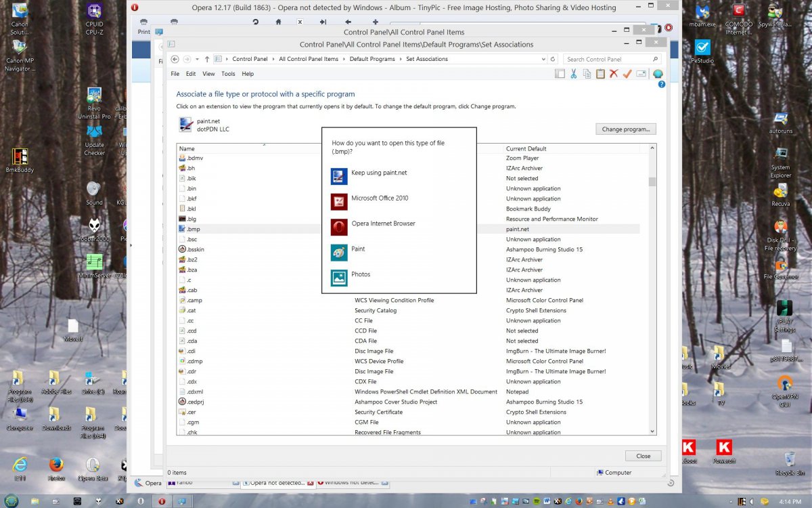Pick Opera Internet Browser for .bmp files

[x=399, y=227]
